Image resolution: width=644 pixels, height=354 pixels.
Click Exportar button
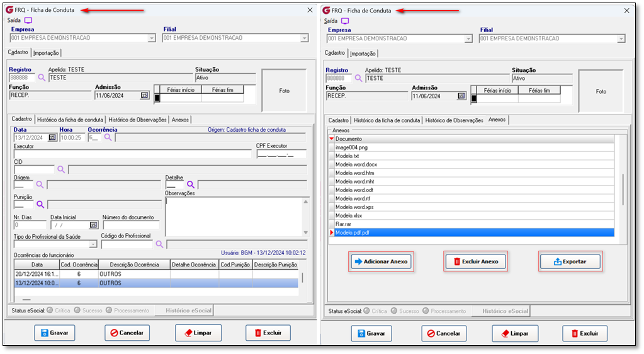[570, 261]
